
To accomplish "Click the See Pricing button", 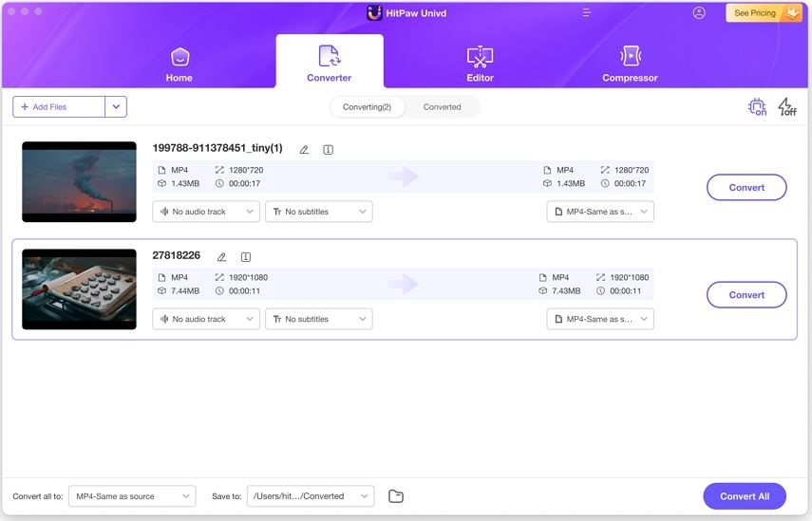I will pyautogui.click(x=764, y=13).
